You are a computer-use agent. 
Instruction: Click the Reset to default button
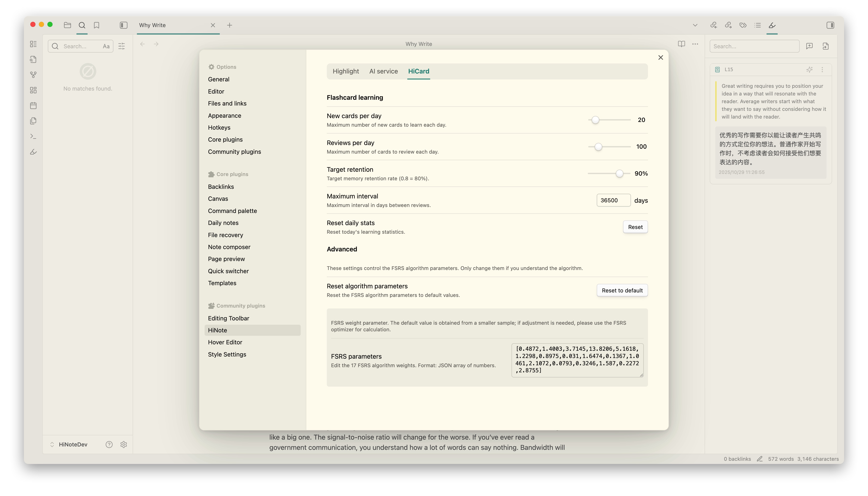click(x=622, y=290)
